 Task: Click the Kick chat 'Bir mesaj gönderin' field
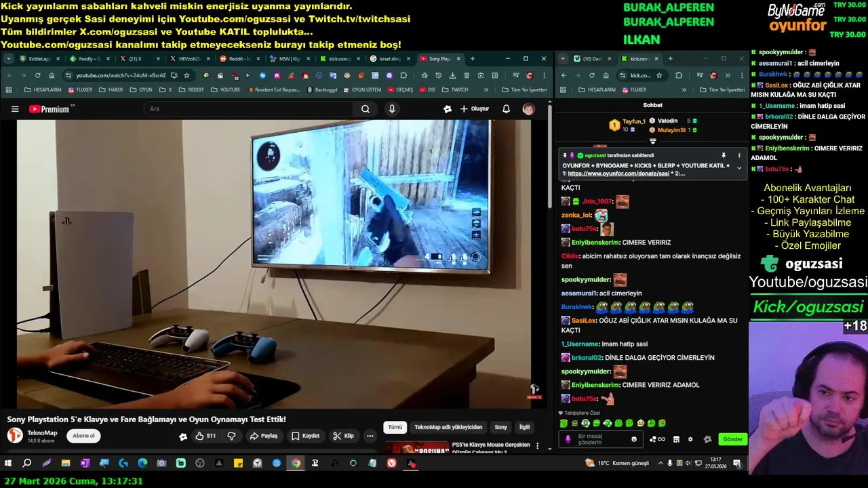point(599,439)
